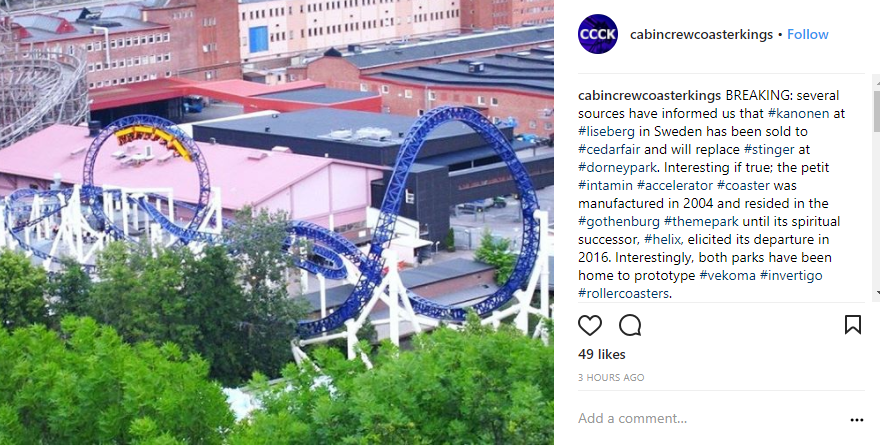Open the roller coaster photo
The width and height of the screenshot is (880, 446).
coord(277,223)
